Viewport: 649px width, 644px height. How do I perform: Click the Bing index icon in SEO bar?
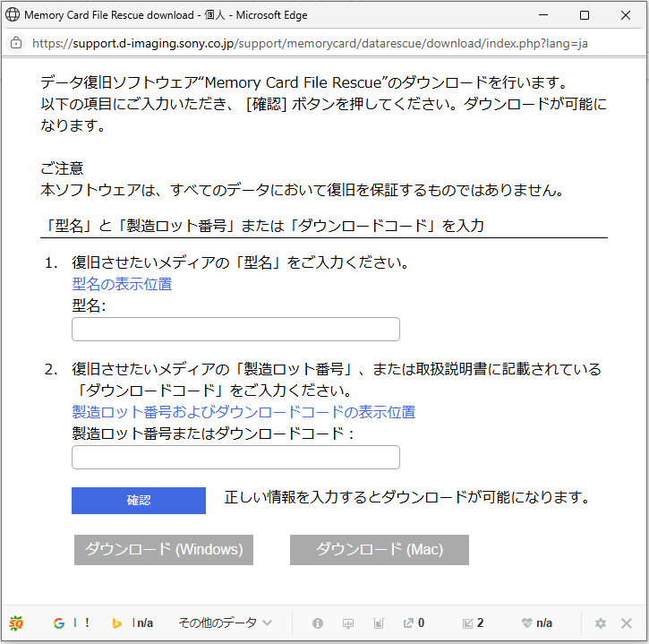pyautogui.click(x=116, y=623)
